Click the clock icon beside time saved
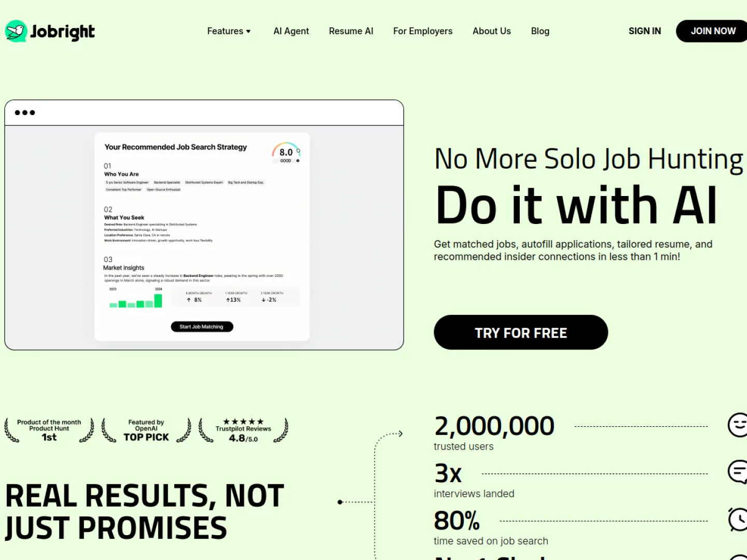 coord(738,520)
